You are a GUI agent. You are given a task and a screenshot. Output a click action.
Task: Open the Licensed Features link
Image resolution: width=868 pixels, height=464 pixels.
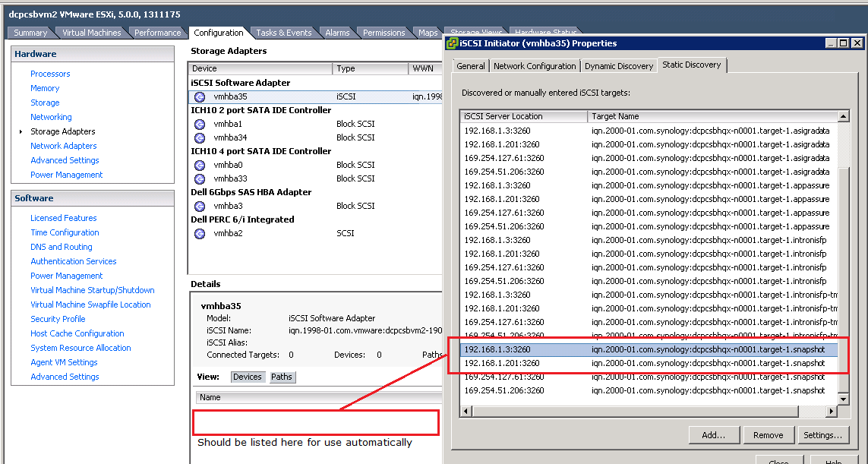(x=64, y=218)
